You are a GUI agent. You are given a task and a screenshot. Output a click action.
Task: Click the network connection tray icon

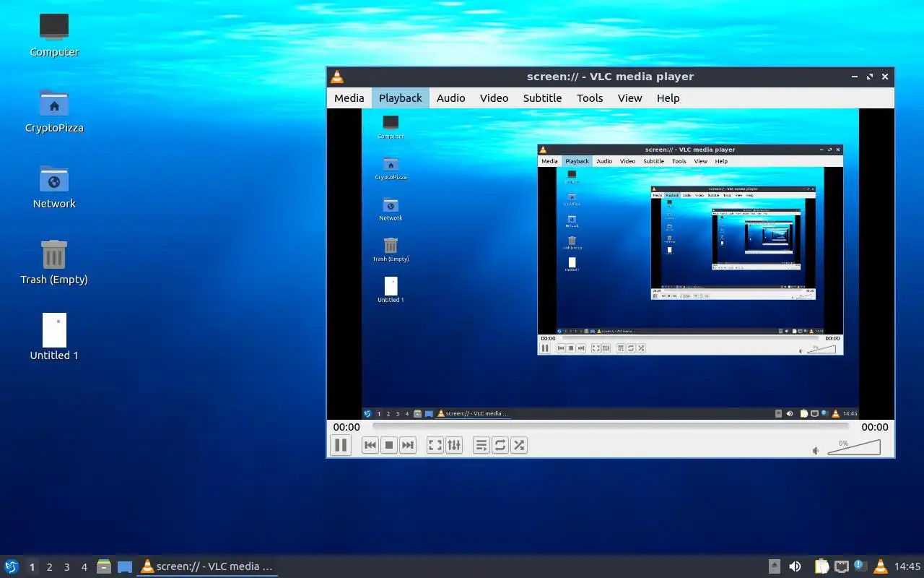pos(841,566)
